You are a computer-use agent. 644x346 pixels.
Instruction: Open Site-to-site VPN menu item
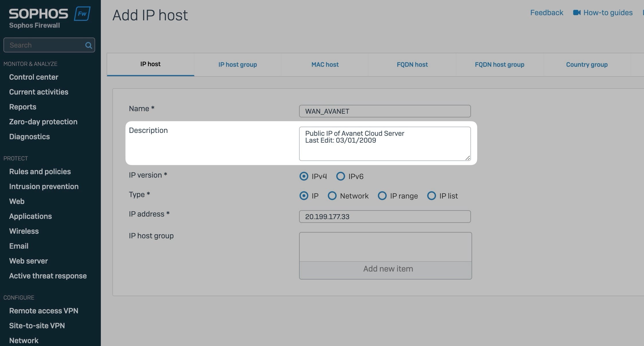pos(37,326)
